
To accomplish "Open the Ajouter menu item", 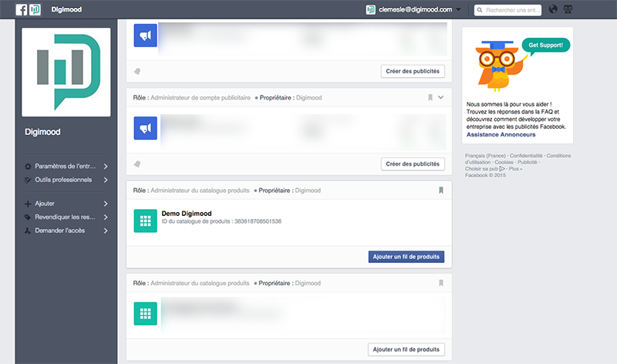I will (45, 204).
